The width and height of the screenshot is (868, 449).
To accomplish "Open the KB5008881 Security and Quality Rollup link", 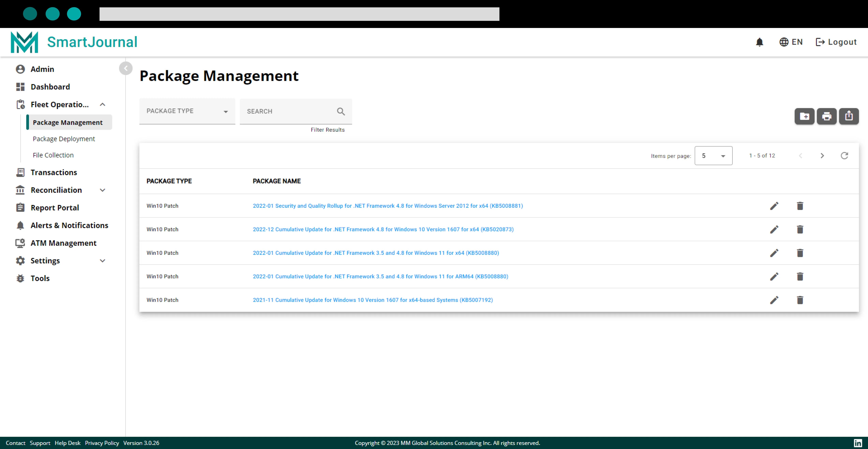I will (x=388, y=206).
